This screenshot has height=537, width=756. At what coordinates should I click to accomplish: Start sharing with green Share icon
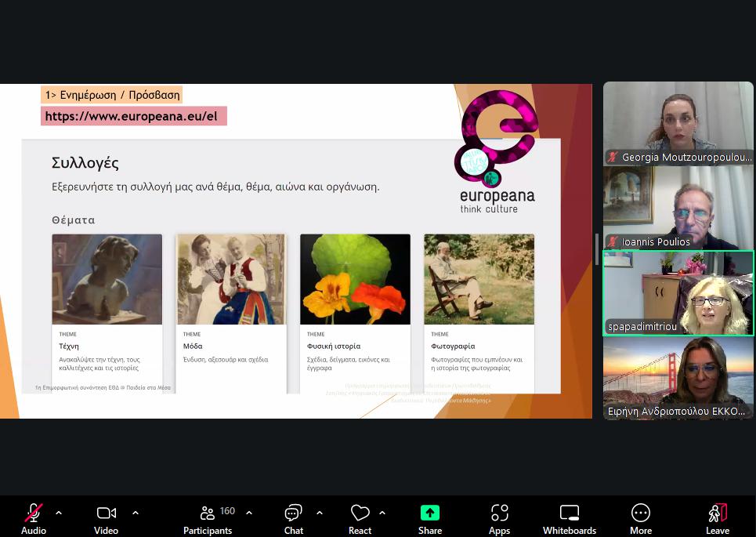point(429,513)
